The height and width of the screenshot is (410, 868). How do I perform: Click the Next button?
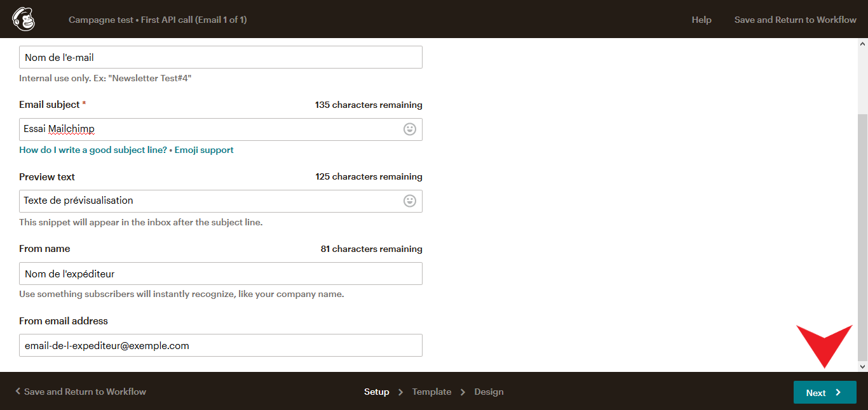[x=824, y=392]
